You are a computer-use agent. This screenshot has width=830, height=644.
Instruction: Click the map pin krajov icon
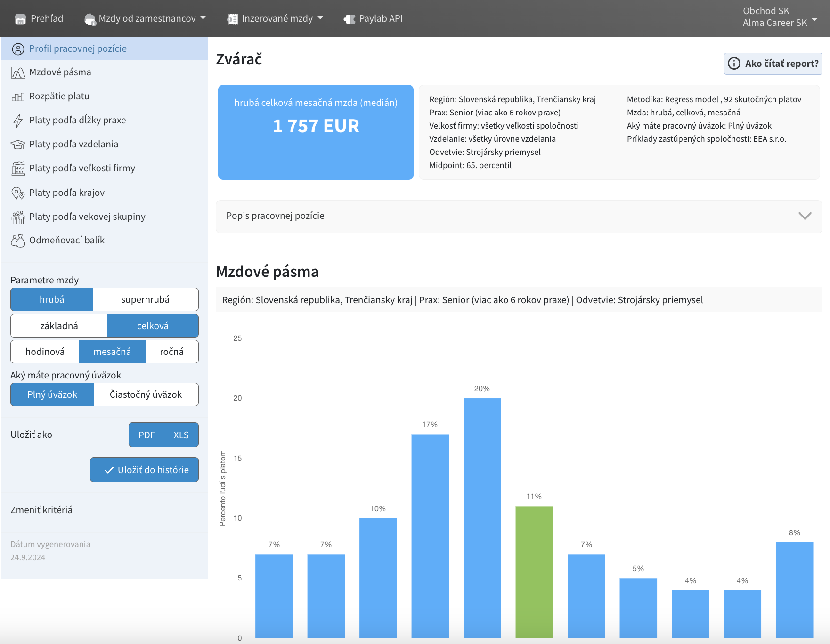pyautogui.click(x=18, y=193)
